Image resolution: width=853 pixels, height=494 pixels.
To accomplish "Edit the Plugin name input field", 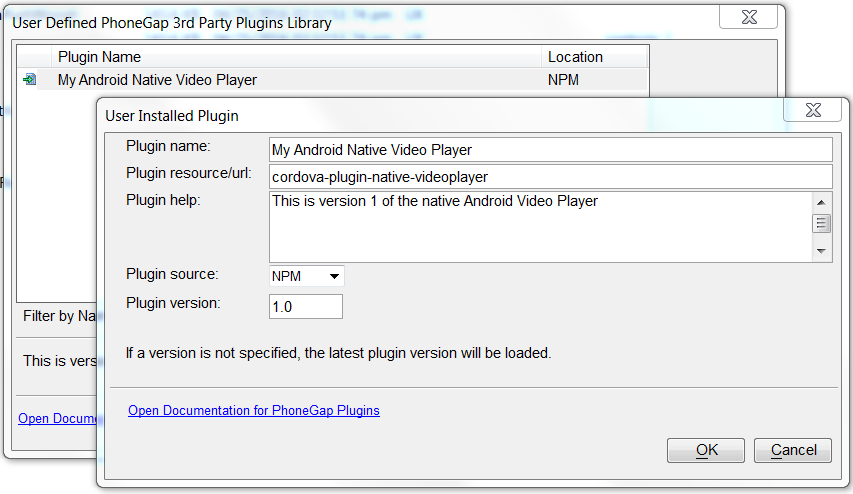I will [x=551, y=150].
